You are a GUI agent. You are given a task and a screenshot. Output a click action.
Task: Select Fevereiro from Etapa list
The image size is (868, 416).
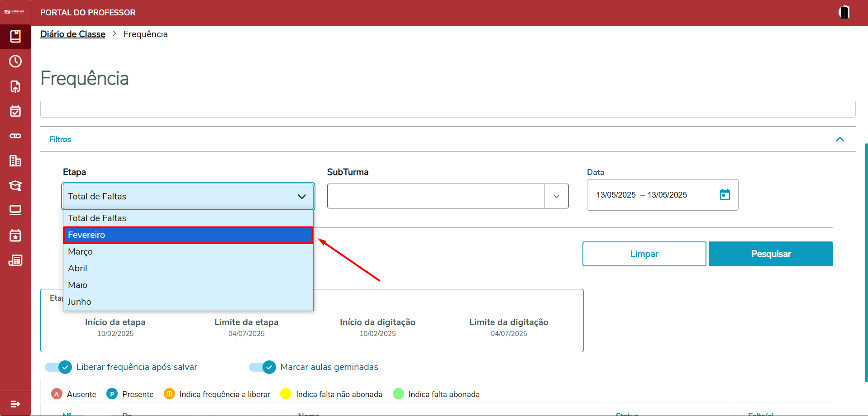[188, 235]
